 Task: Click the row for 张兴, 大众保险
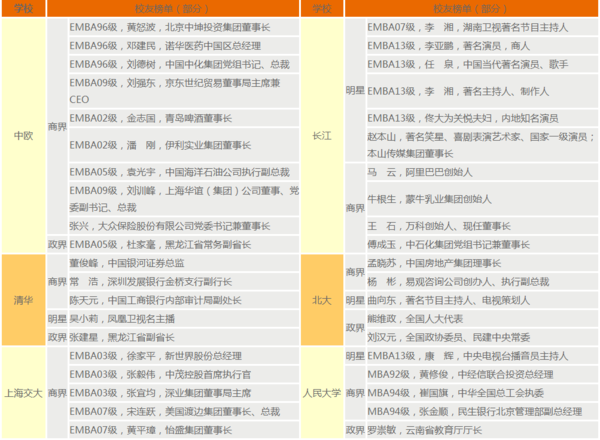[184, 226]
